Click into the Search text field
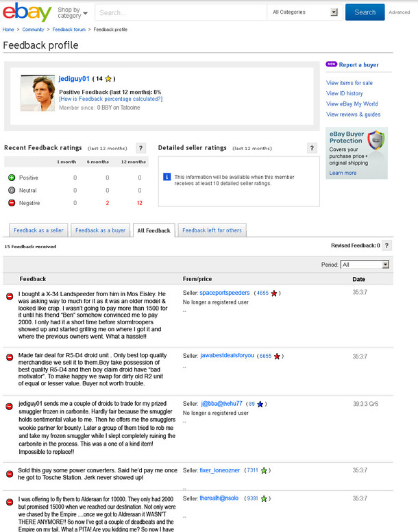The image size is (418, 532). click(x=181, y=12)
